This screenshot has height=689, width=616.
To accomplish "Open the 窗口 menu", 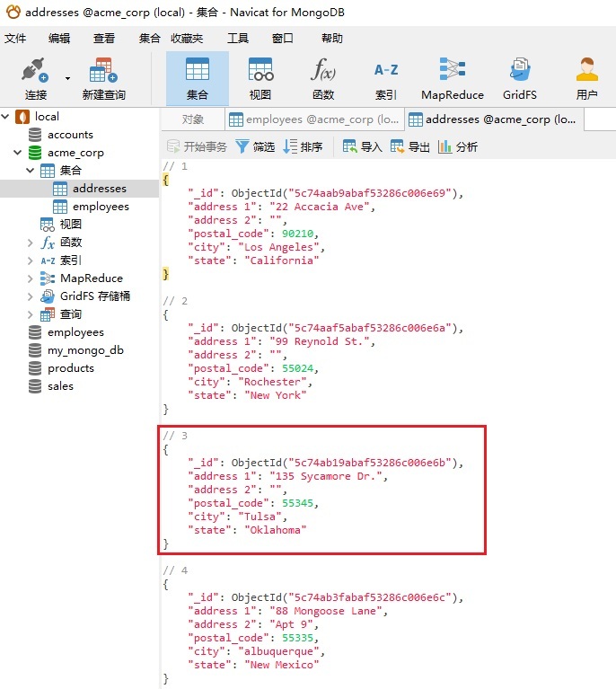I will point(283,39).
